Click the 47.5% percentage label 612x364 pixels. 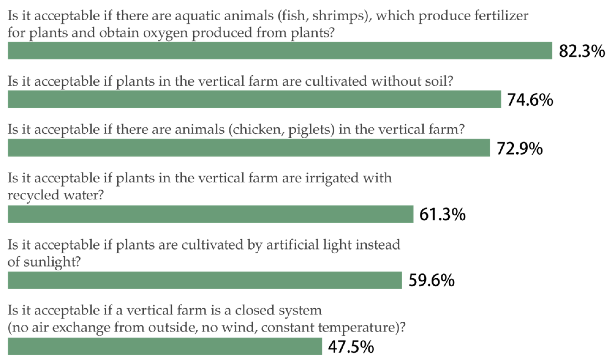pyautogui.click(x=351, y=347)
